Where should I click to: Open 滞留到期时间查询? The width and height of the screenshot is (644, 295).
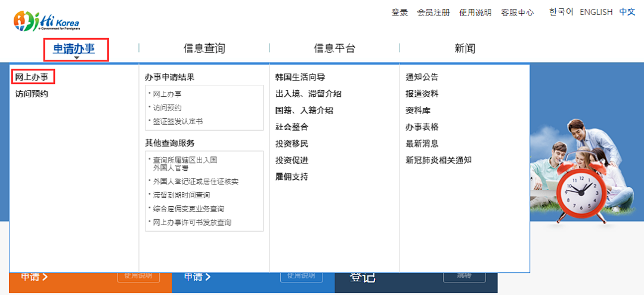(181, 195)
